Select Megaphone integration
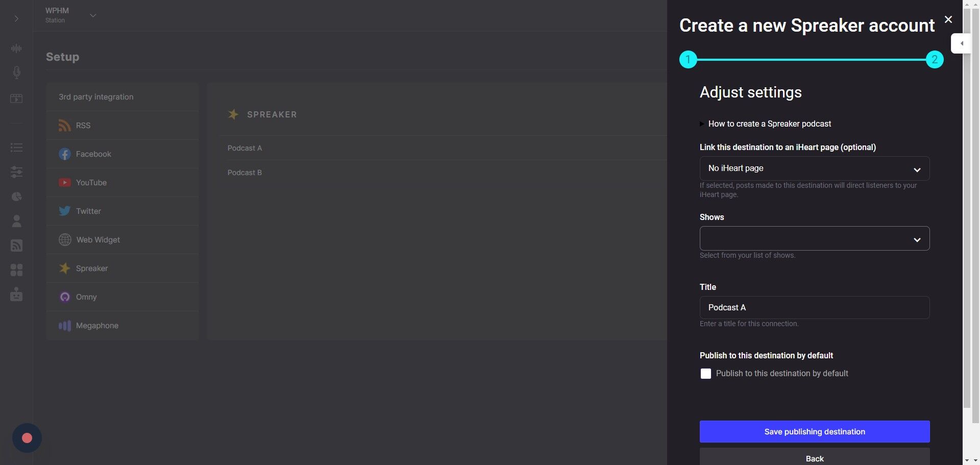The image size is (980, 465). (x=122, y=326)
